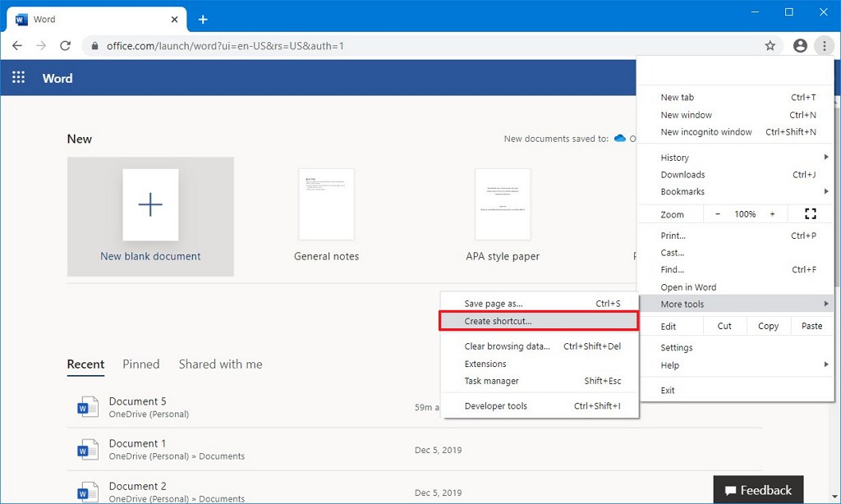Image resolution: width=841 pixels, height=504 pixels.
Task: Choose New tab in Chrome menu
Action: coord(735,97)
